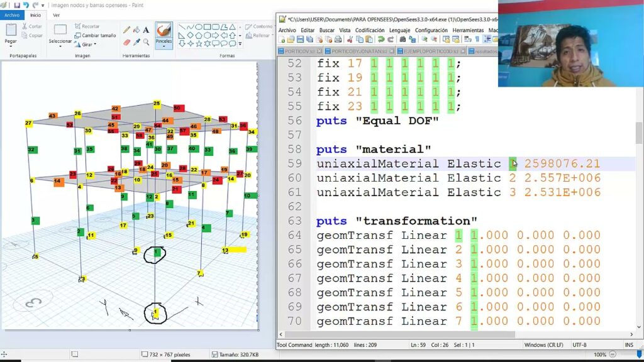644x362 pixels.
Task: Click the Print icon in Notepad++ toolbar
Action: click(338, 39)
